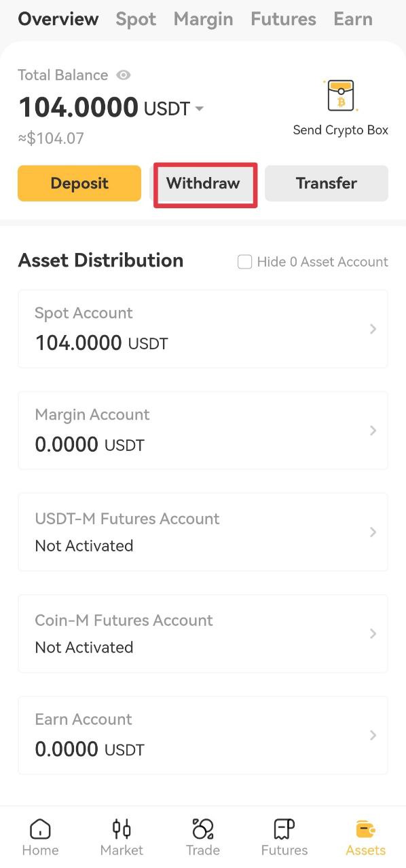406x868 pixels.
Task: Check the Hide 0 Asset Account box
Action: 244,262
